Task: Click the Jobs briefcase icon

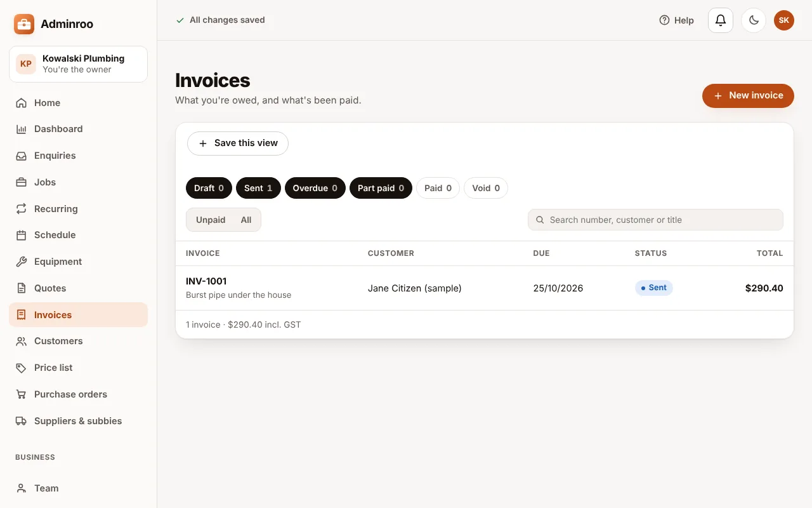Action: tap(22, 182)
